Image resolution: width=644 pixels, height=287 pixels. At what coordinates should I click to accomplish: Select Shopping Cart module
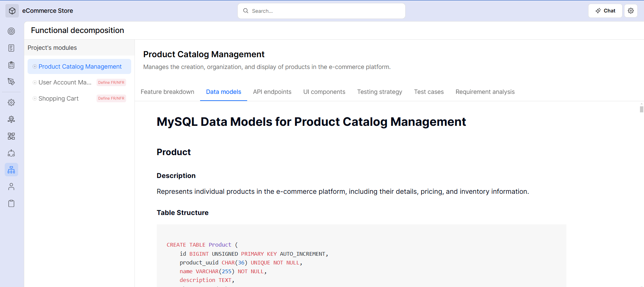59,99
